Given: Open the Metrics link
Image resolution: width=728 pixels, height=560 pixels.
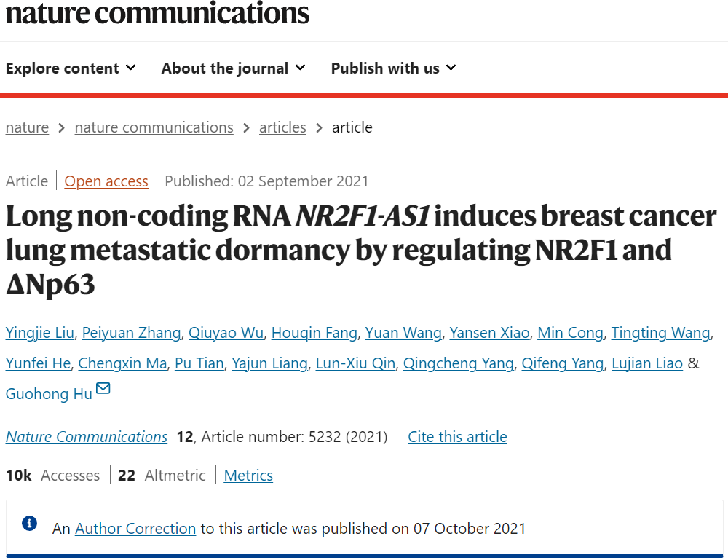Looking at the screenshot, I should [248, 476].
